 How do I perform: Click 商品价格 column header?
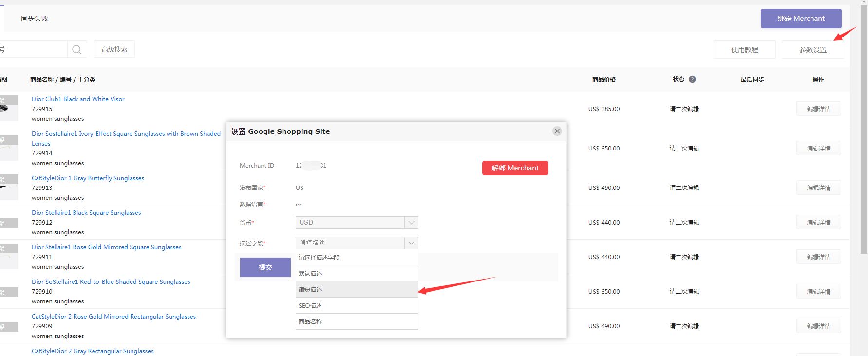pyautogui.click(x=604, y=79)
